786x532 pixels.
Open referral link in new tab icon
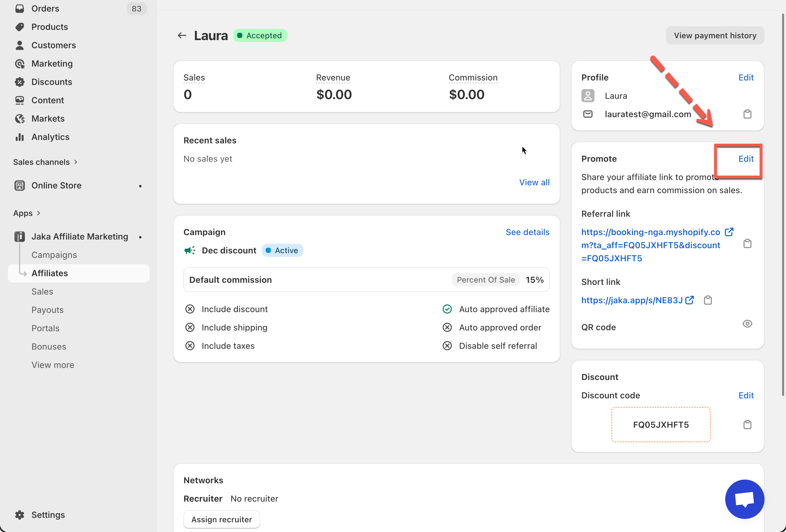pos(729,232)
